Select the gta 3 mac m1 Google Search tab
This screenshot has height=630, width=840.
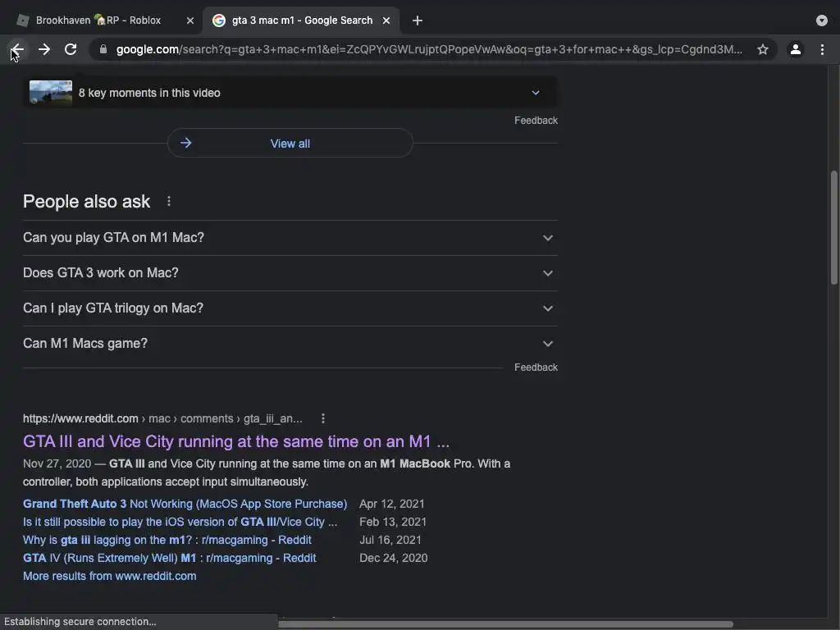(302, 21)
